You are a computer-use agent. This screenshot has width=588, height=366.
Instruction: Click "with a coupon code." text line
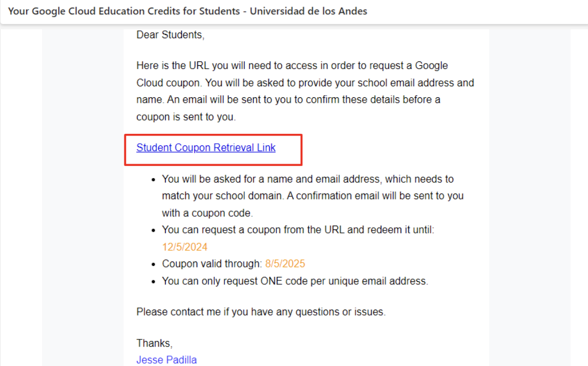pos(207,213)
